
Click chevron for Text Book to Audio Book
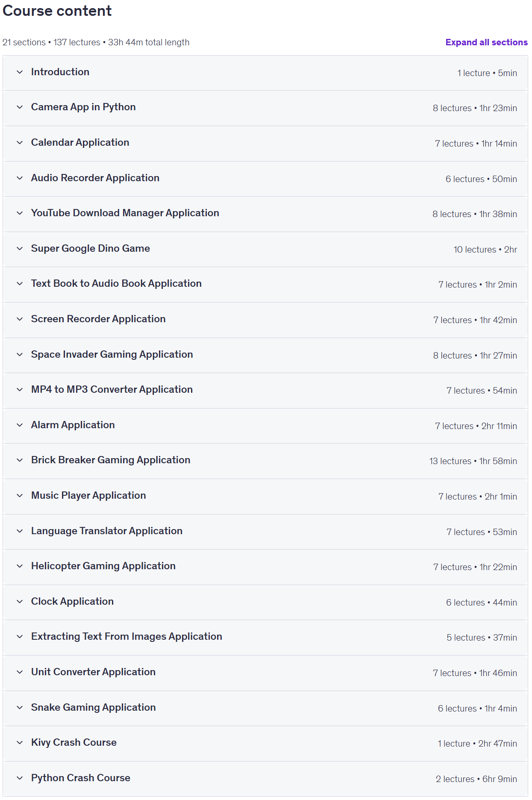[20, 284]
